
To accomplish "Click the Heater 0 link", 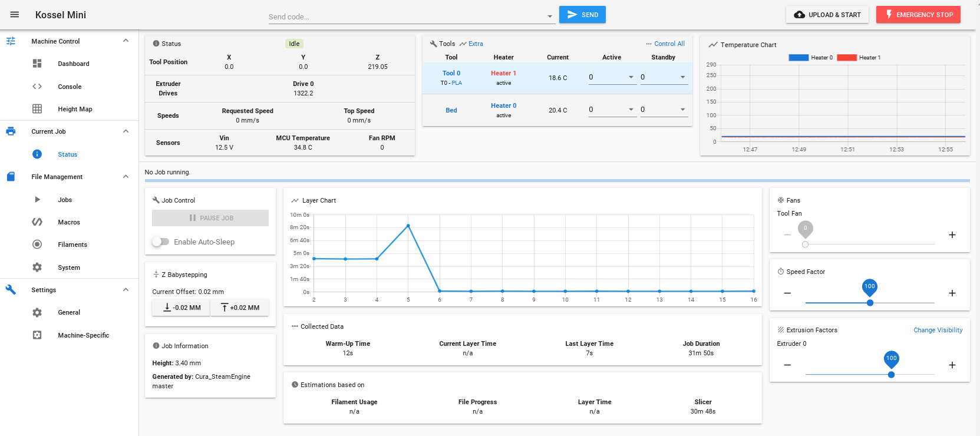I will tap(503, 105).
